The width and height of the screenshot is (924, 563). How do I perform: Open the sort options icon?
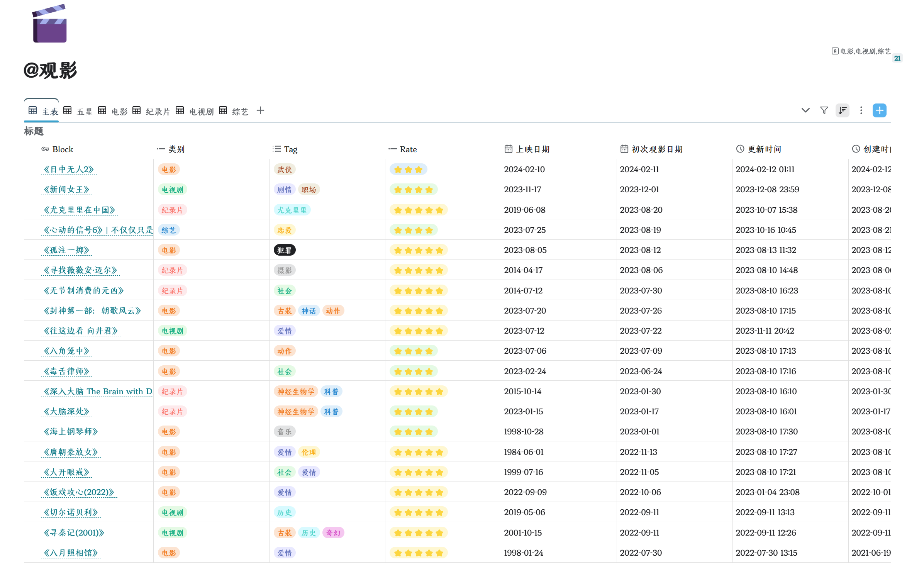[x=843, y=110]
